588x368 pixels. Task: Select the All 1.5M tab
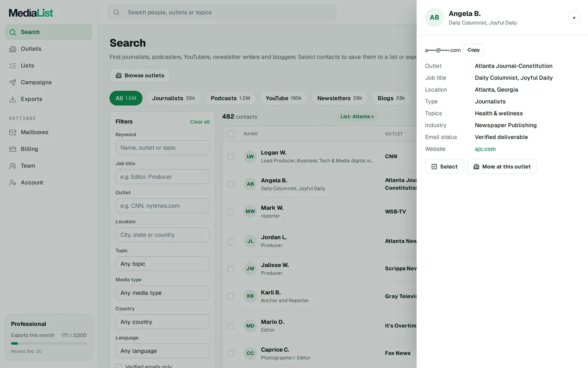coord(126,98)
